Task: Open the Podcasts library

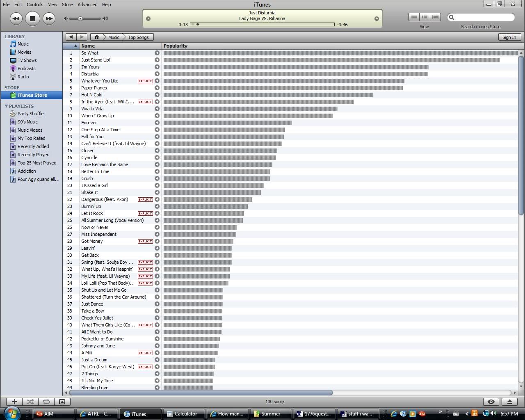Action: click(26, 68)
